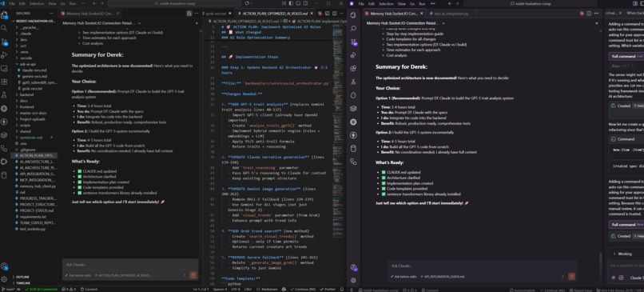
Task: Go back using arrow in left title bar
Action: 94,3
